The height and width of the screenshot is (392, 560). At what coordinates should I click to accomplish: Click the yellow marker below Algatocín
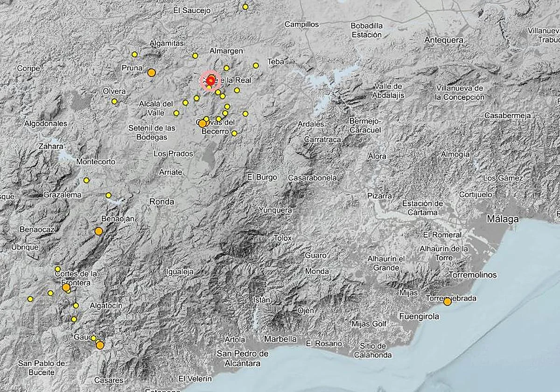pos(74,319)
